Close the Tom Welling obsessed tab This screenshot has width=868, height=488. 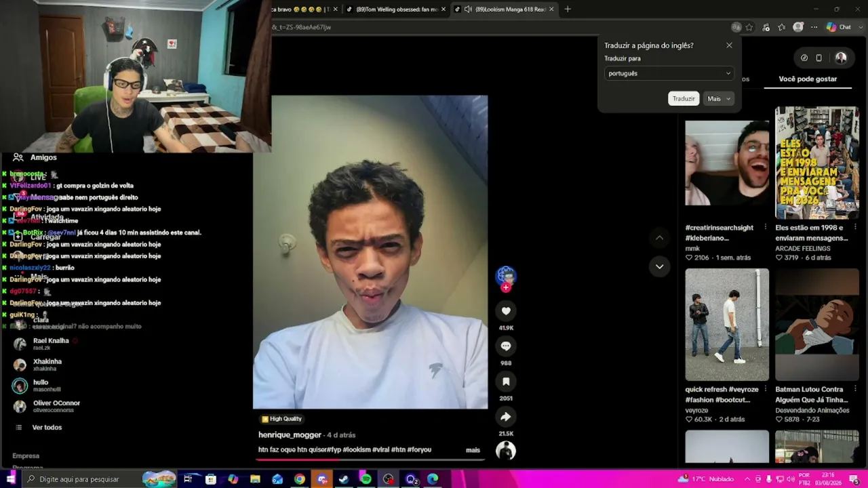pos(444,9)
